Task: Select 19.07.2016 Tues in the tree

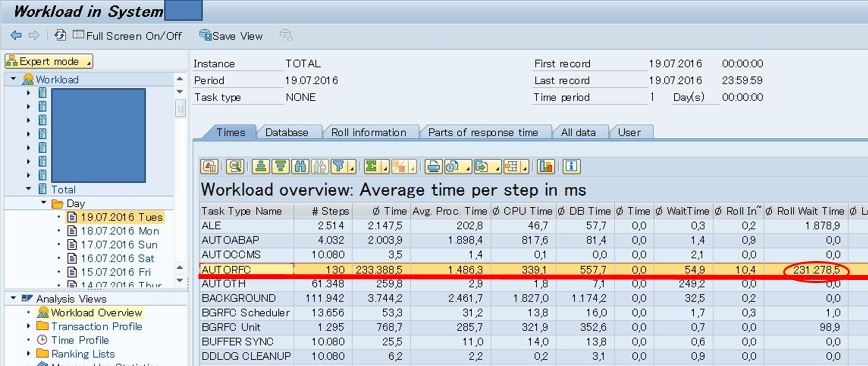Action: [x=115, y=217]
